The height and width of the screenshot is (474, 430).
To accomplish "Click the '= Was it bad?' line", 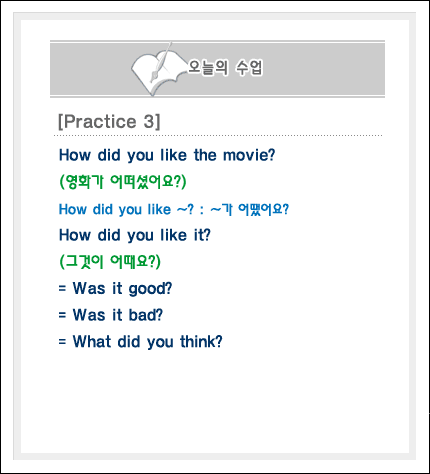I will click(111, 315).
